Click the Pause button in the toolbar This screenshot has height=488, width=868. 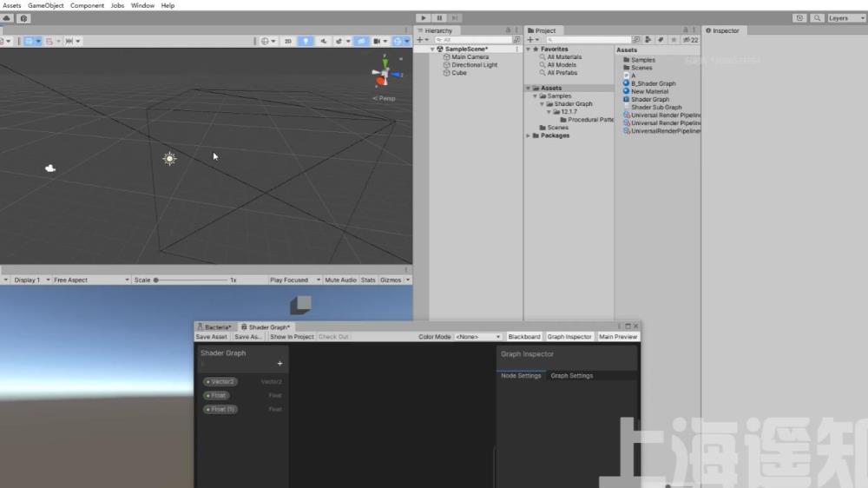pos(439,17)
